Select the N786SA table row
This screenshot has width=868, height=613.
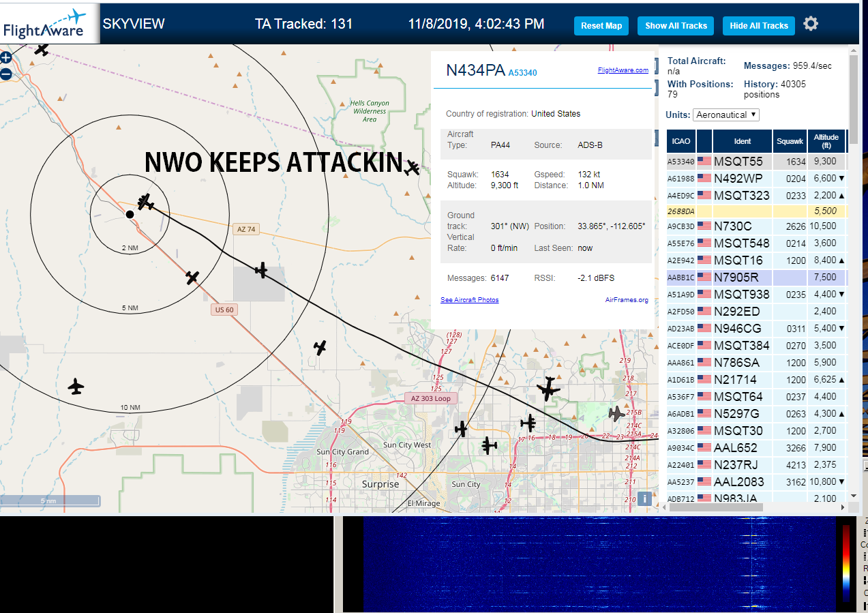pyautogui.click(x=756, y=363)
